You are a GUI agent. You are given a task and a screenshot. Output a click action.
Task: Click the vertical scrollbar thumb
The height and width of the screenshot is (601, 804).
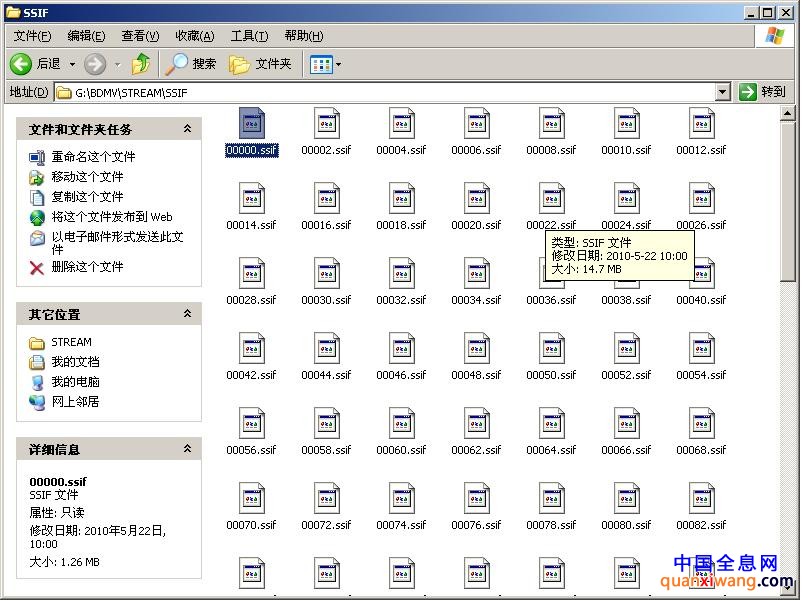(x=787, y=201)
